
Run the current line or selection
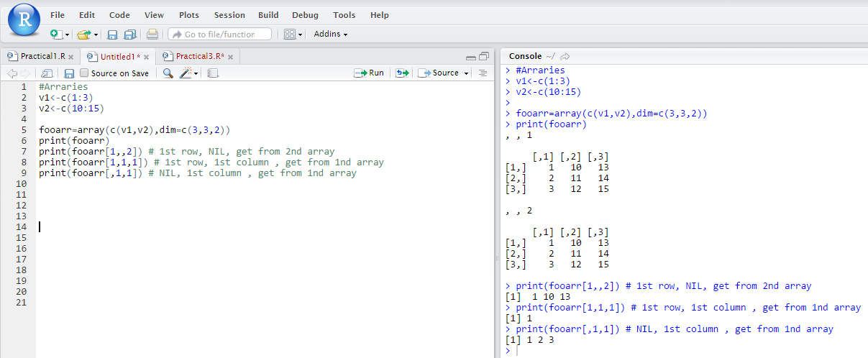pos(369,73)
